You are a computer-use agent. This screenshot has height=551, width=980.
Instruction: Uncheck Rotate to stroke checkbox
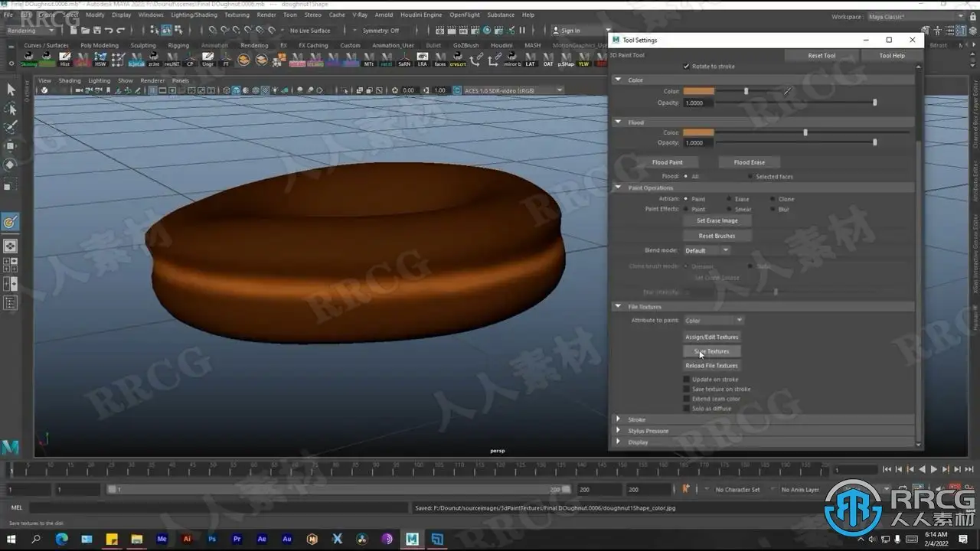(686, 67)
